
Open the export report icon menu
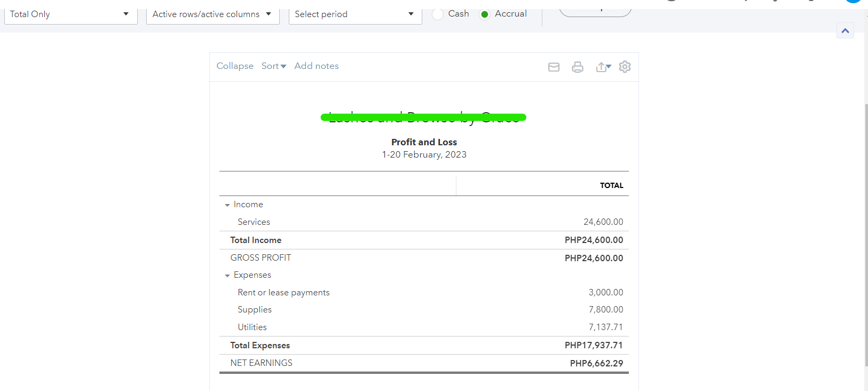point(603,67)
